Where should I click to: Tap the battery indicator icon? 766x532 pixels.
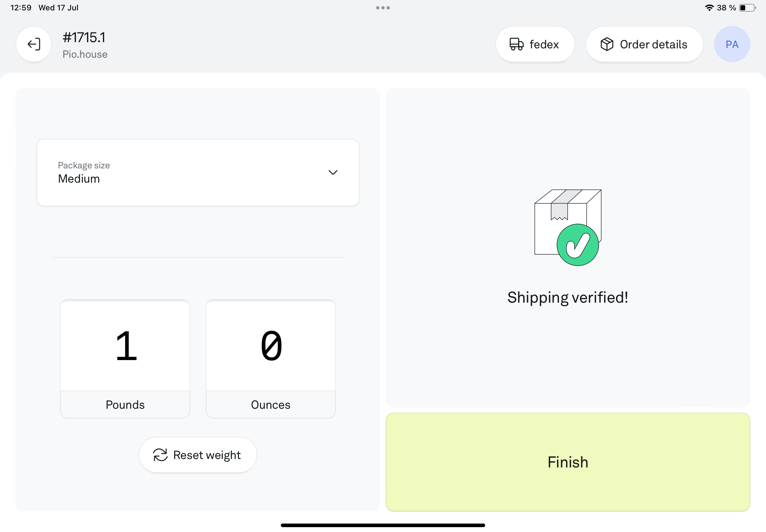click(747, 8)
